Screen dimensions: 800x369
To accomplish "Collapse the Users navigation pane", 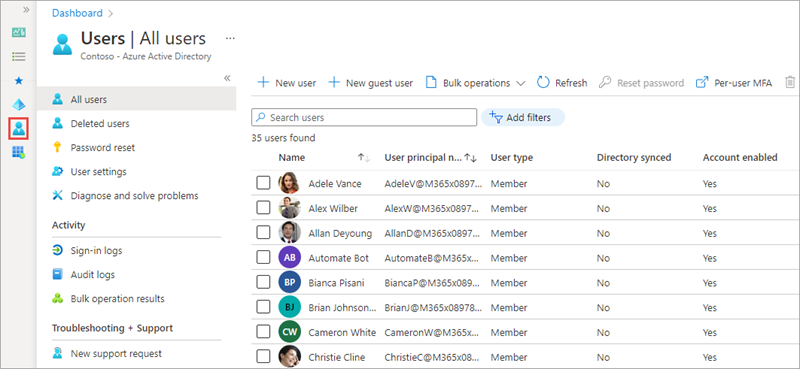I will 227,78.
